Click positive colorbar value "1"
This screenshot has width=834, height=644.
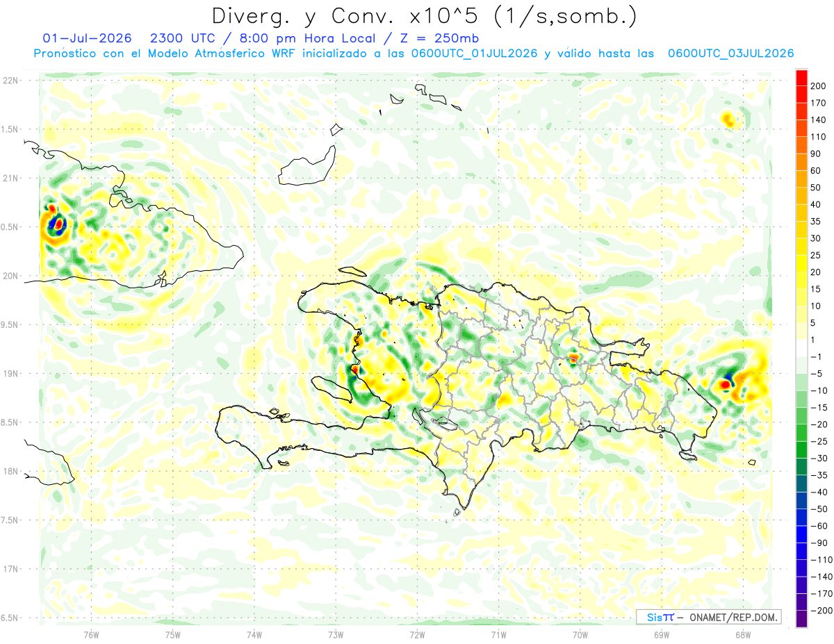814,340
